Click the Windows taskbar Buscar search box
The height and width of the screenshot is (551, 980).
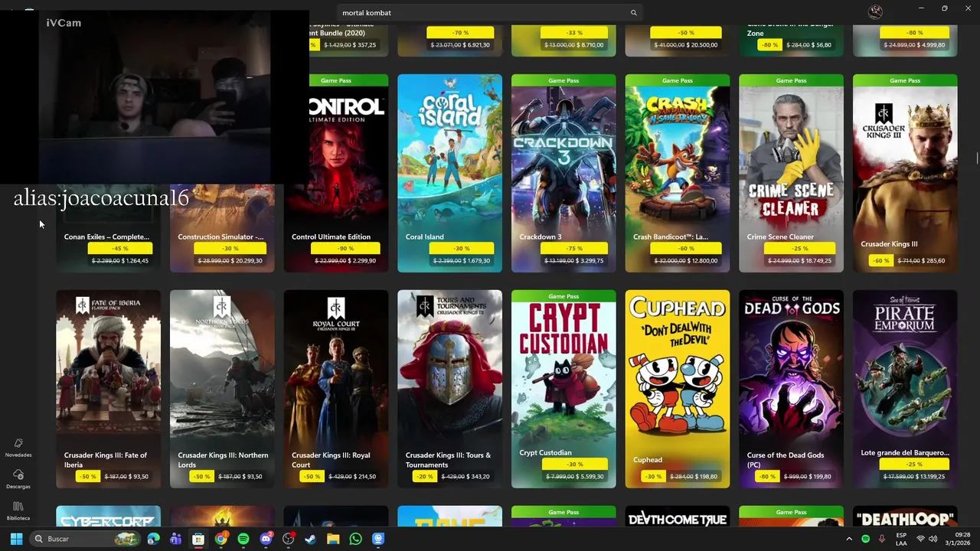pyautogui.click(x=86, y=539)
